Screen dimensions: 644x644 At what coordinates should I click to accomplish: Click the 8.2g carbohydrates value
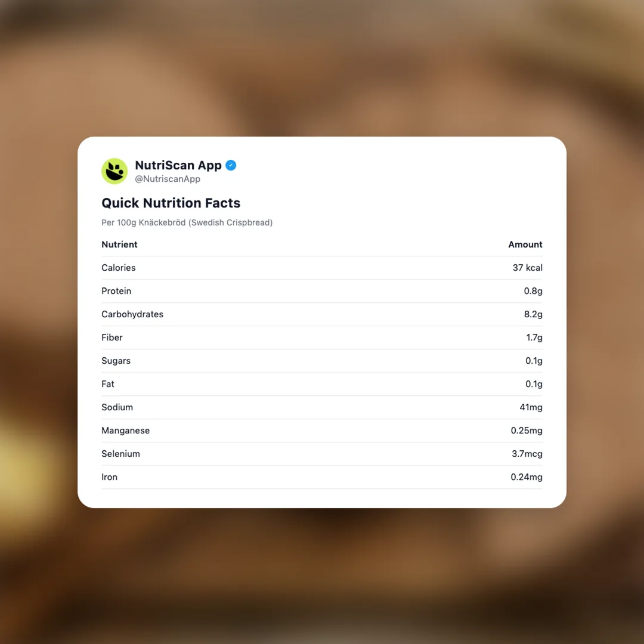pyautogui.click(x=533, y=314)
